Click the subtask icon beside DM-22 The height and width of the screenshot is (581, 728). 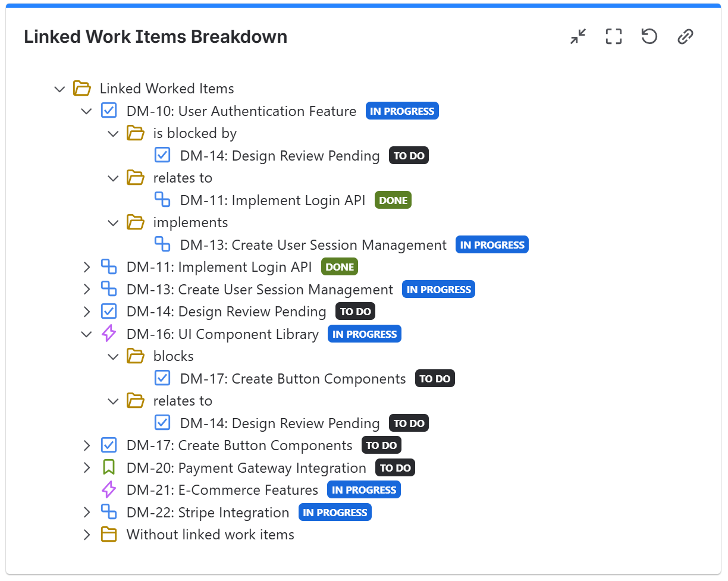coord(109,512)
